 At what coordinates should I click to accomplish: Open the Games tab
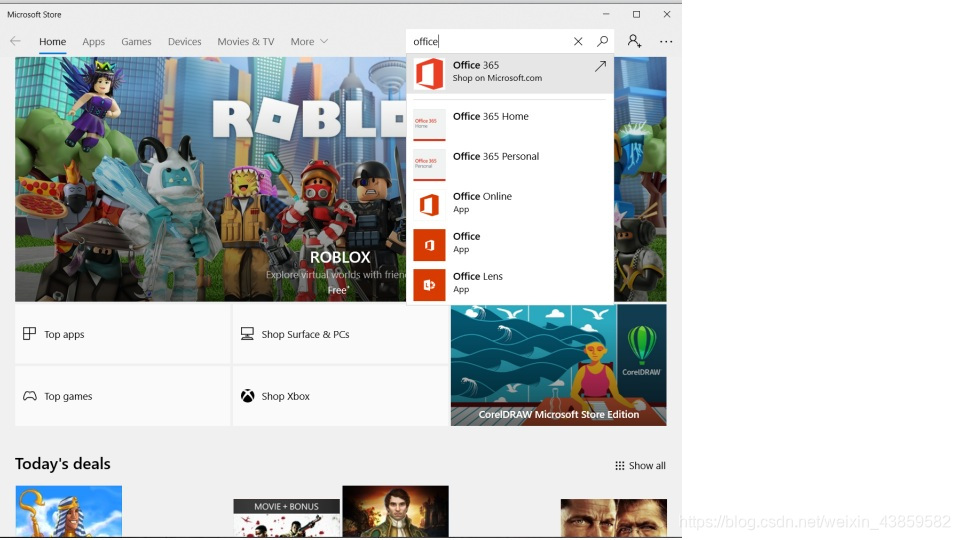pyautogui.click(x=136, y=42)
